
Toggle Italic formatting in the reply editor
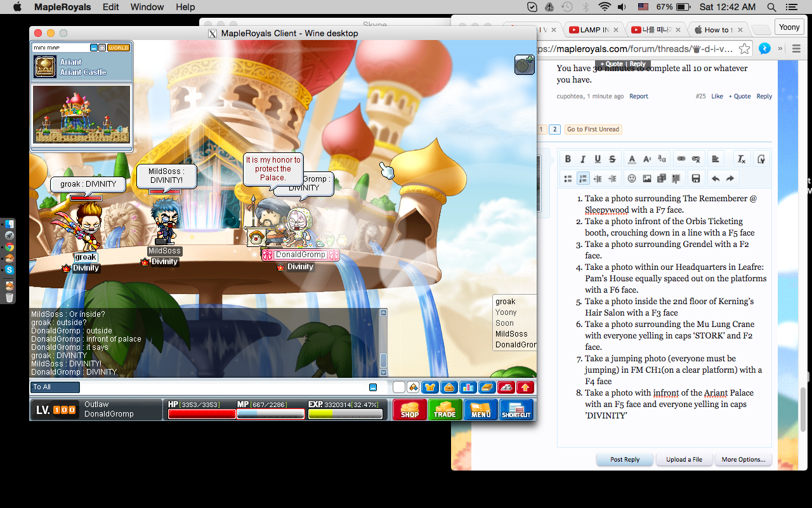[x=583, y=159]
